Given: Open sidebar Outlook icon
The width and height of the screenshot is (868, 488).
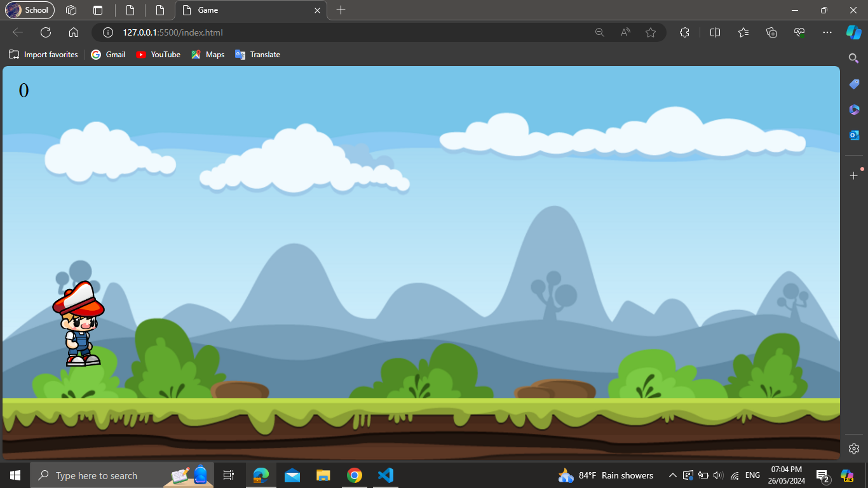Looking at the screenshot, I should 854,135.
